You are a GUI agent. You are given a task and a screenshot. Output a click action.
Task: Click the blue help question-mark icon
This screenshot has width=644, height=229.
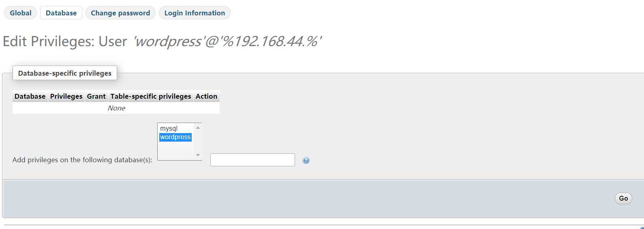[x=306, y=161]
